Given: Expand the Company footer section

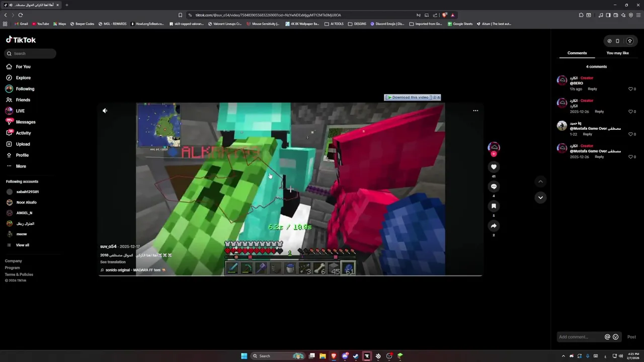Looking at the screenshot, I should click(14, 261).
